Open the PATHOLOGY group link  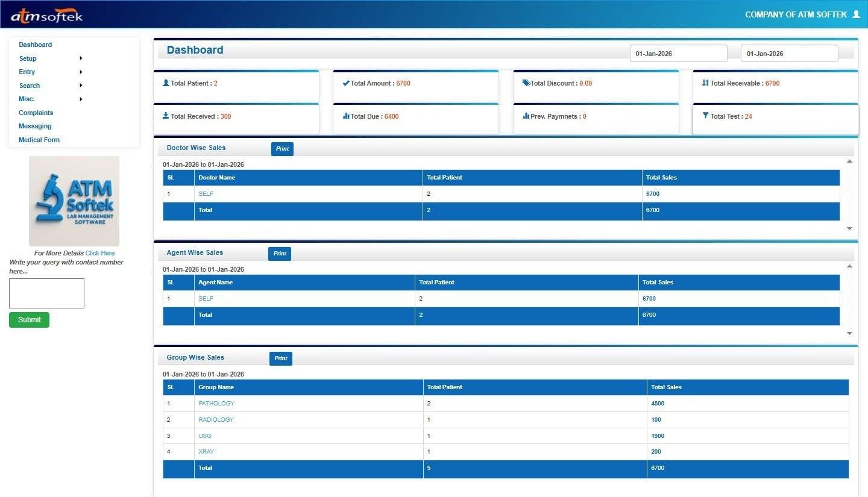coord(216,403)
